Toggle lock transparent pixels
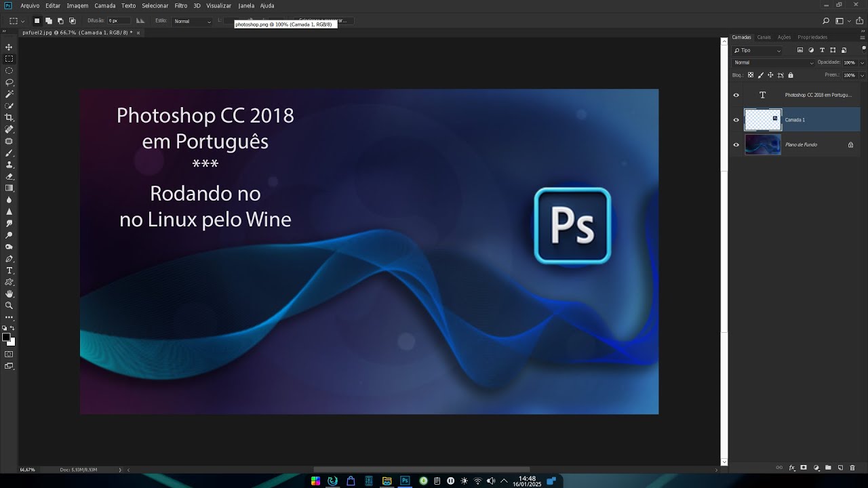The width and height of the screenshot is (868, 488). coord(751,75)
